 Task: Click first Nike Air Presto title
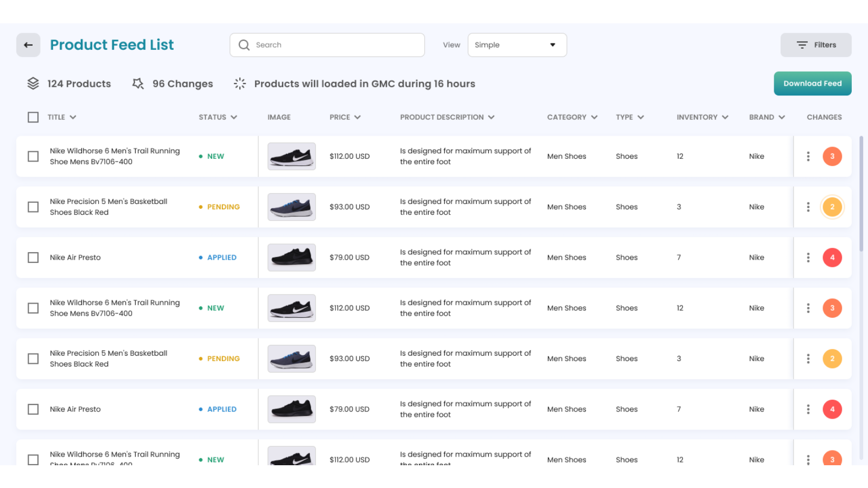(x=75, y=258)
